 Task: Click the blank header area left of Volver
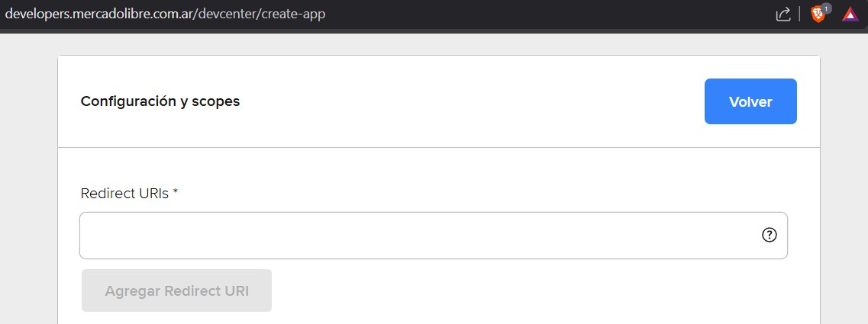point(470,101)
